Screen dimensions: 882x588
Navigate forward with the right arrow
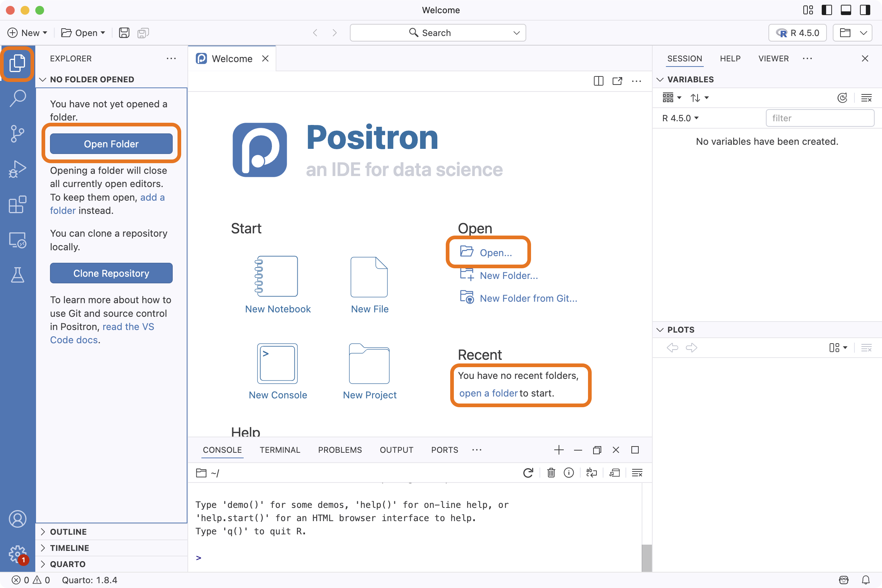point(334,33)
